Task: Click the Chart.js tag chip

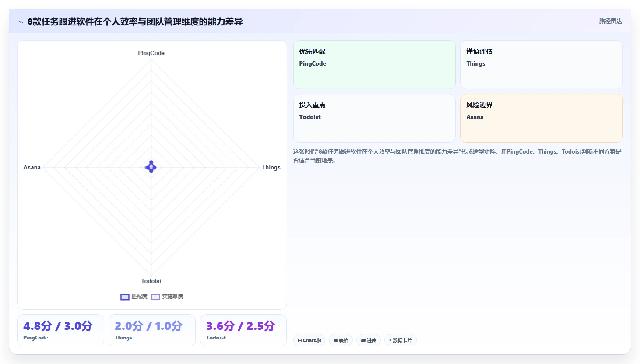Action: click(309, 340)
